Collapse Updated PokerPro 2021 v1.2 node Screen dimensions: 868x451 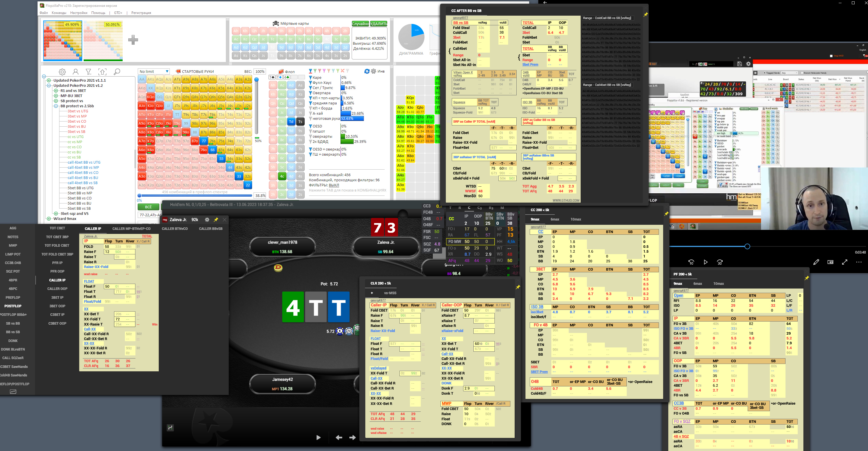click(x=49, y=85)
